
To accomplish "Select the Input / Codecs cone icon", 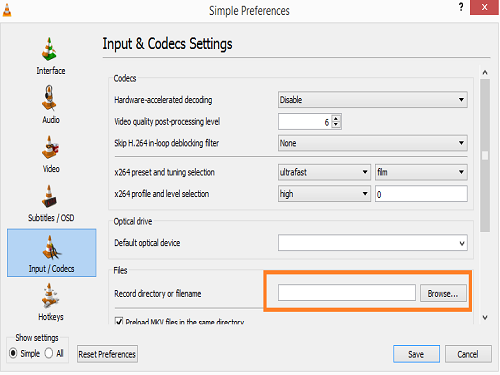I will [x=51, y=247].
